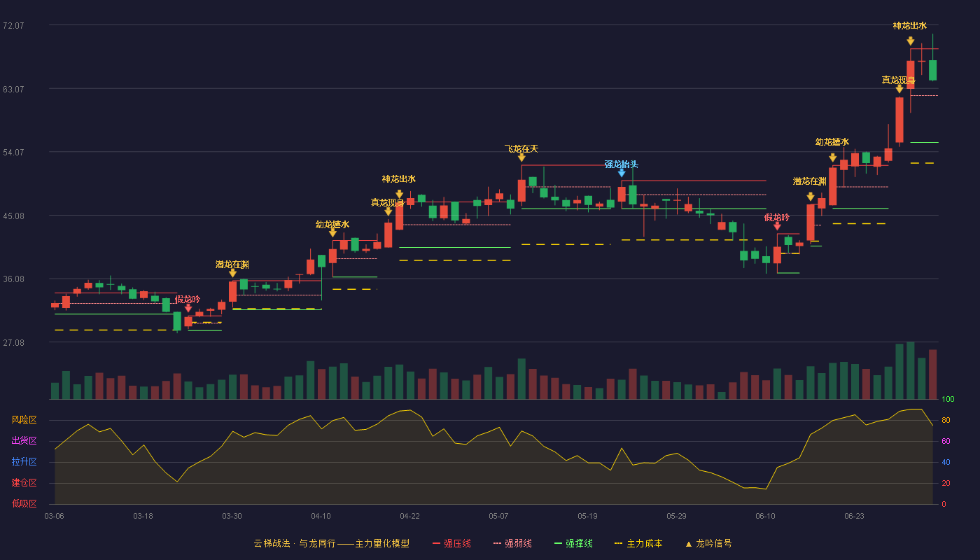
Task: Click the 03-06 date label
Action: pos(55,516)
